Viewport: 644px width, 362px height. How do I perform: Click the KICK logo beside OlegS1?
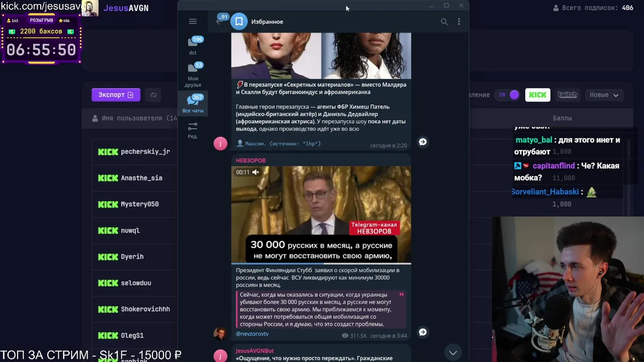(x=108, y=335)
